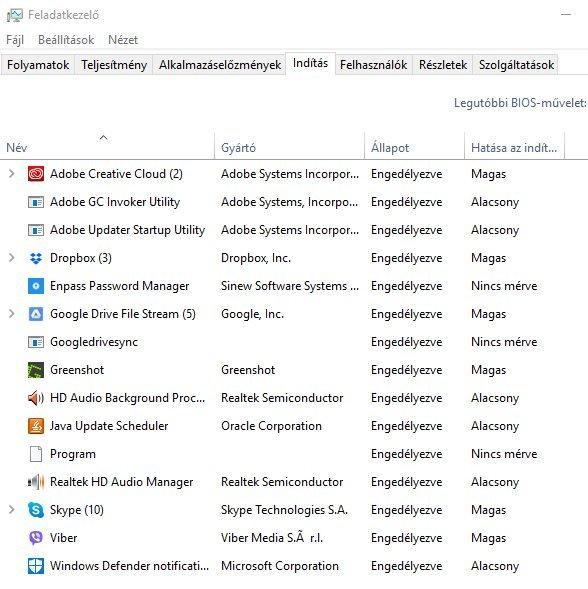
Task: Expand the Google Drive File Stream (5) group
Action: click(x=11, y=314)
